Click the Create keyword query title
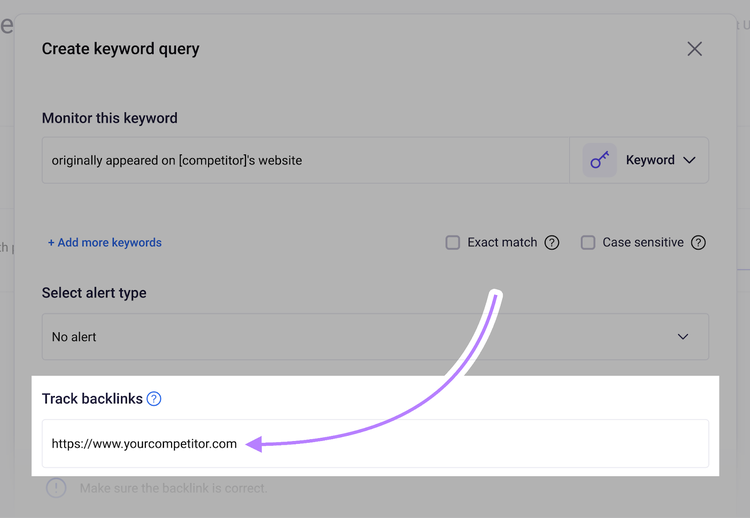Viewport: 750px width, 518px height. click(121, 49)
